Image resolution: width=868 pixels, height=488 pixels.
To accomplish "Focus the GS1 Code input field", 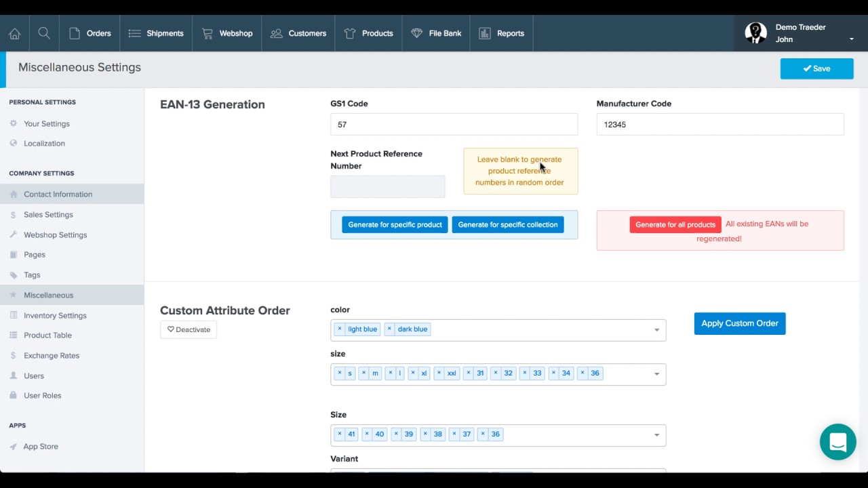I will point(454,125).
